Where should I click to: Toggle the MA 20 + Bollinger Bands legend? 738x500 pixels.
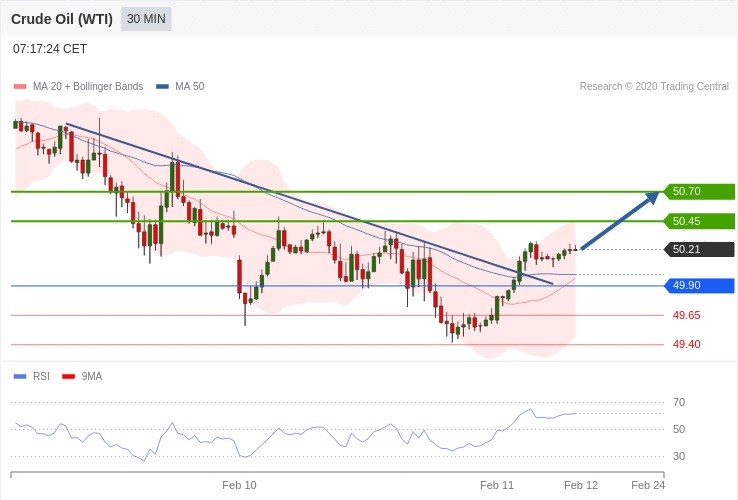(x=79, y=87)
